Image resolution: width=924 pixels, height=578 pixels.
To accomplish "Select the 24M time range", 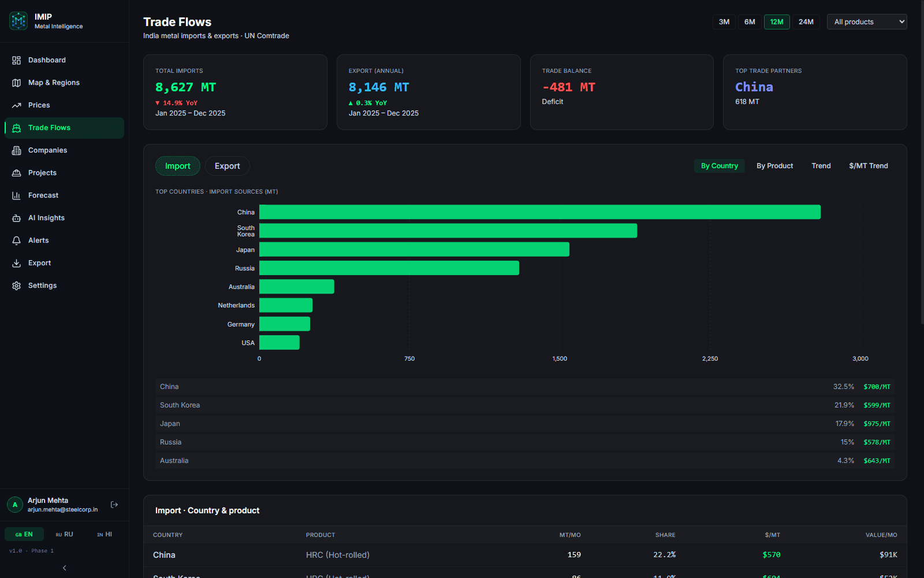I will click(806, 22).
